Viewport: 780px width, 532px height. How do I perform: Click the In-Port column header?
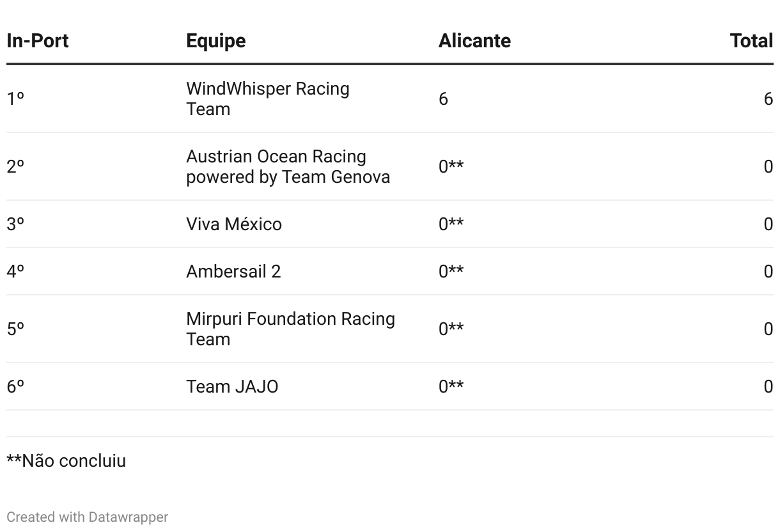[x=38, y=41]
